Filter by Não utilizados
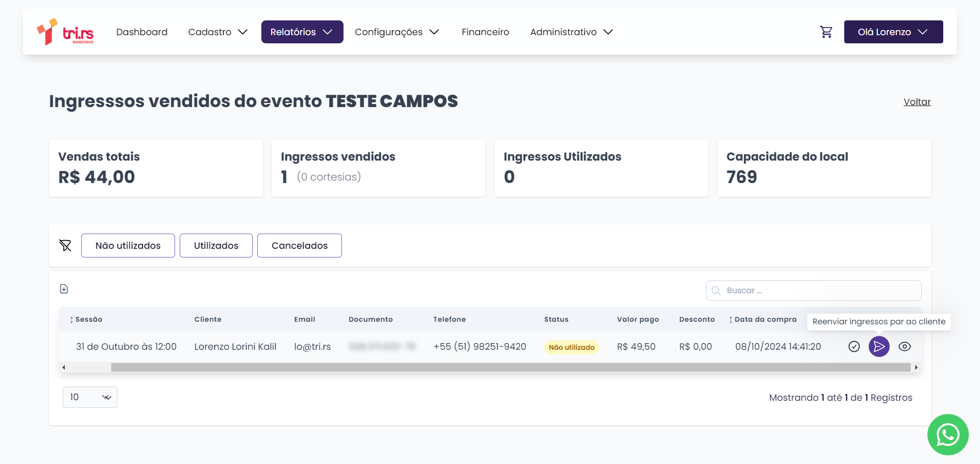 128,246
